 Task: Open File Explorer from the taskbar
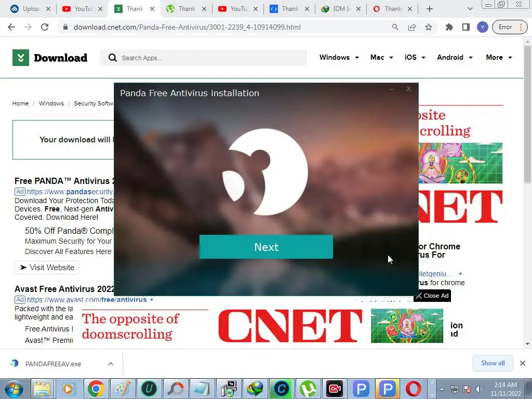coord(42,389)
